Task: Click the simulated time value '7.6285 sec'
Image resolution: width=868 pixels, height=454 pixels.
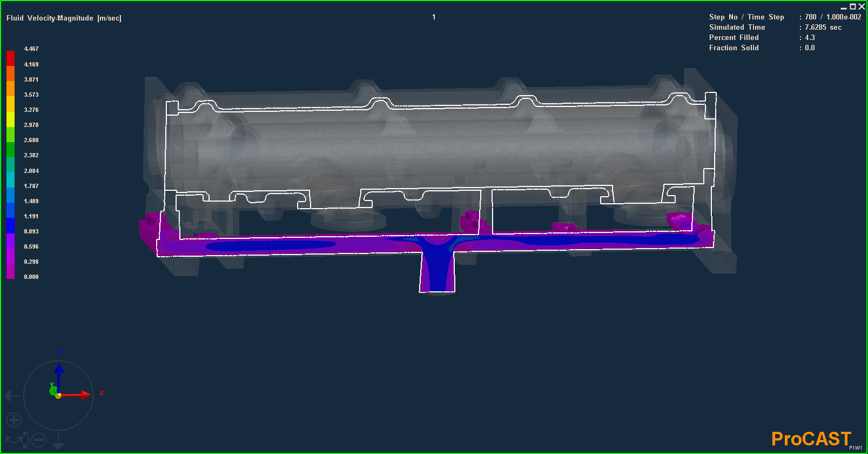Action: click(823, 28)
